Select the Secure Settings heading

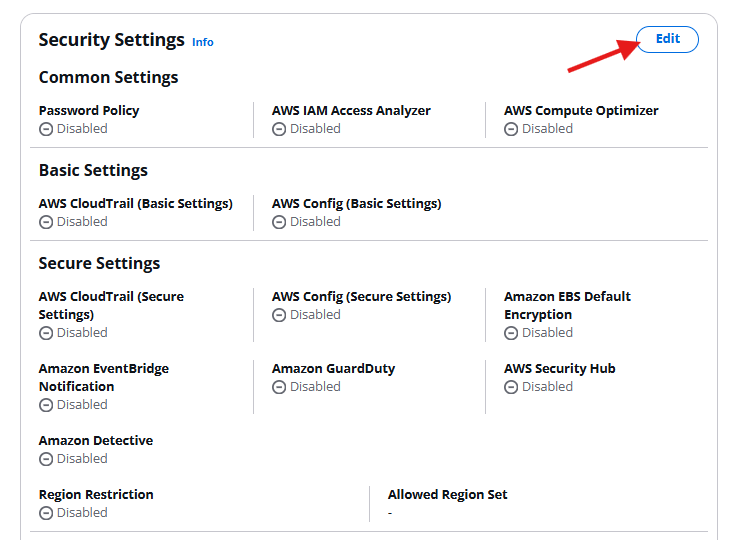(x=99, y=263)
